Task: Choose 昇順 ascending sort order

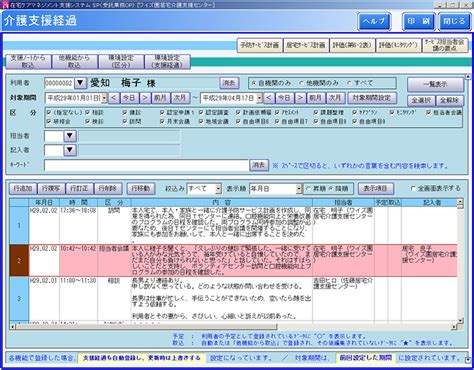Action: tap(308, 189)
